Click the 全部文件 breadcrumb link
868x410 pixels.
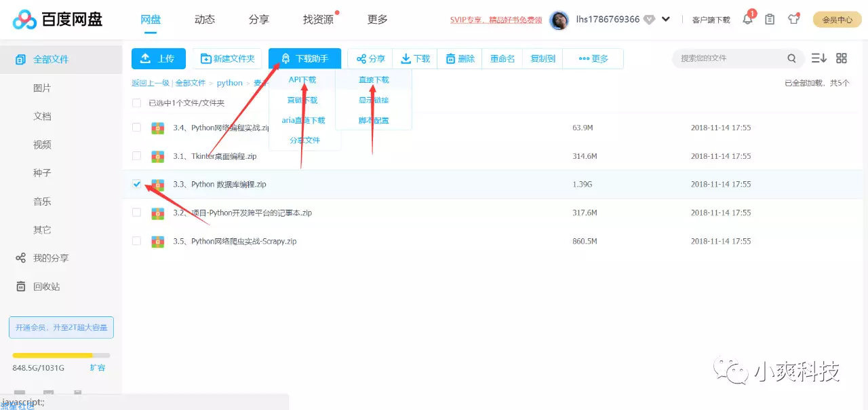click(191, 83)
